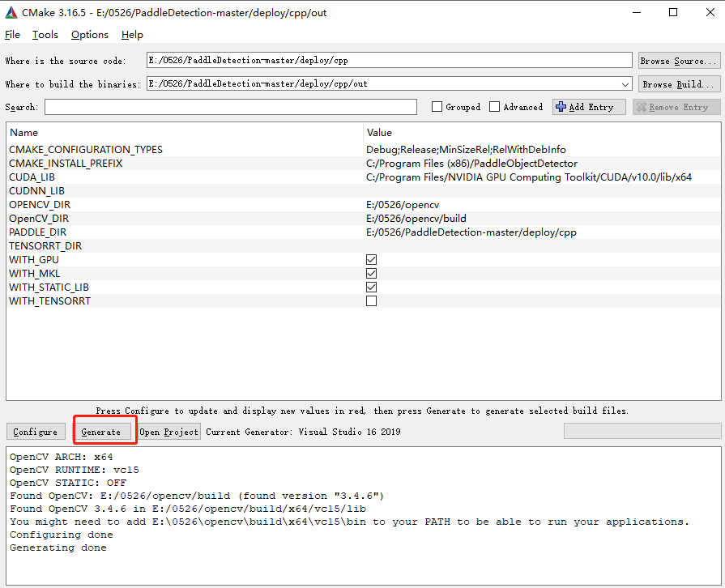Select the CMAKE_CONFIGURATION_TYPES row
The image size is (725, 588).
point(364,150)
